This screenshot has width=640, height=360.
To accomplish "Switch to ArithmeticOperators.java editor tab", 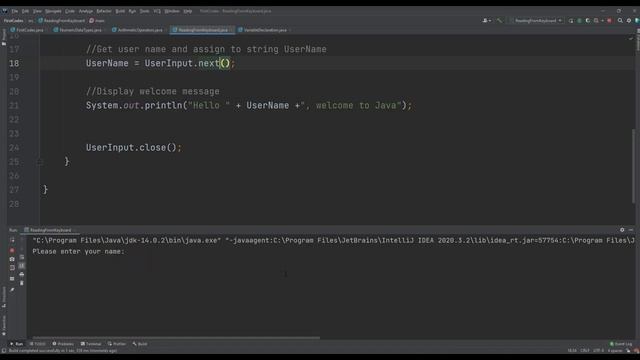I will 138,30.
